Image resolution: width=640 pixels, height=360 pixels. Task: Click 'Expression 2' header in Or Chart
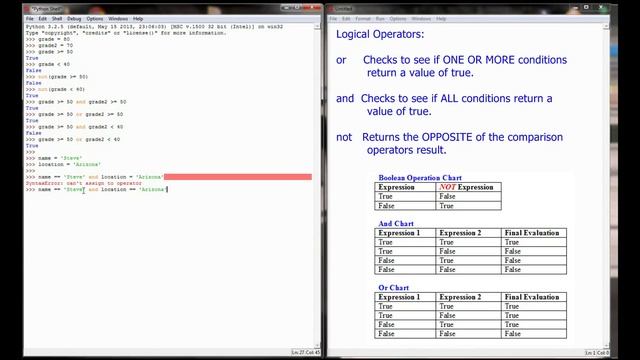[460, 297]
